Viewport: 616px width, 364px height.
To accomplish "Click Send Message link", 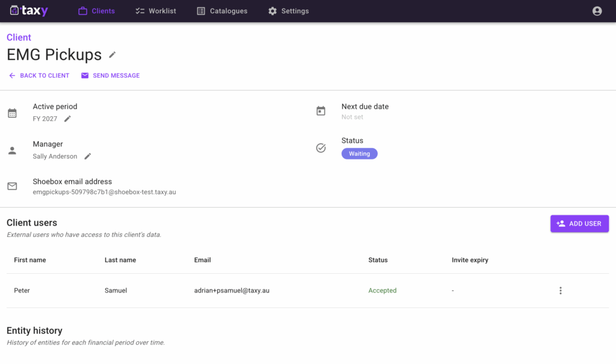I will click(111, 76).
